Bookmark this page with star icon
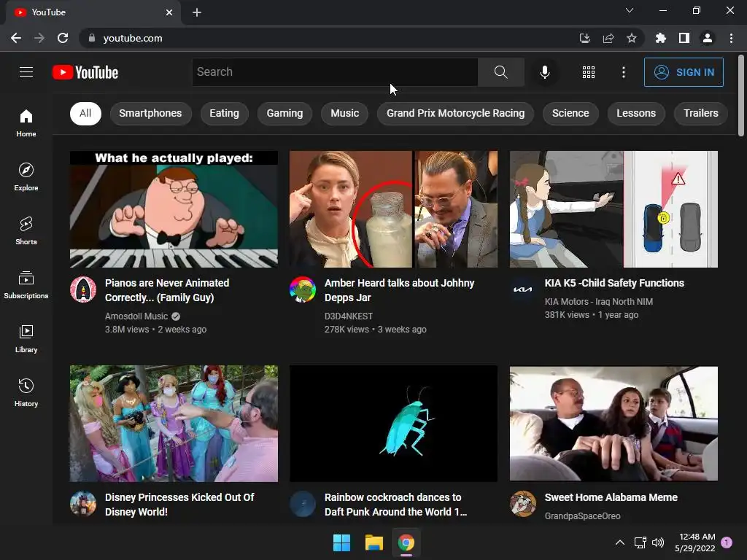Image resolution: width=747 pixels, height=560 pixels. pos(632,38)
